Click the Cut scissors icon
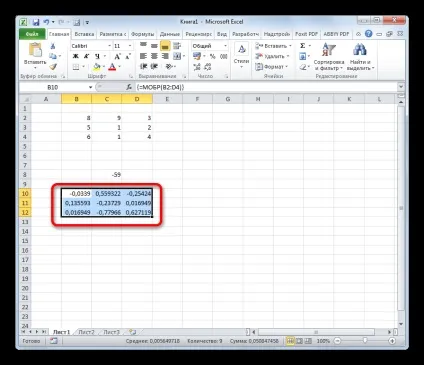Viewport: 424px width, 365px height. coord(53,46)
